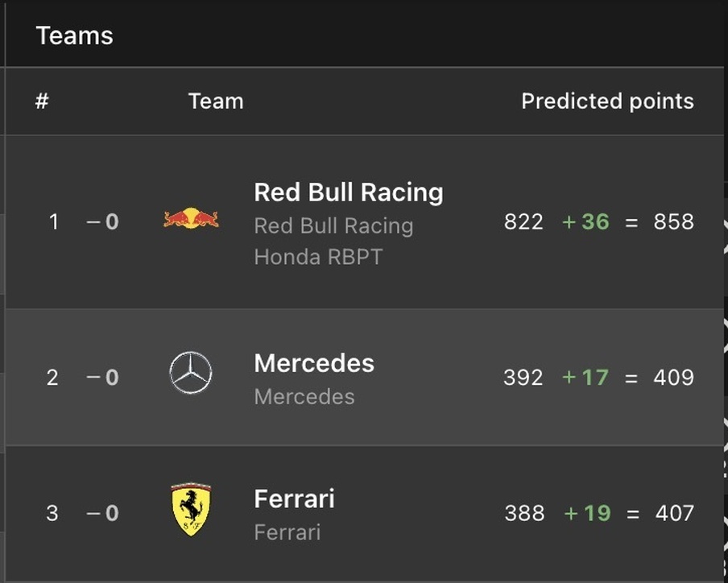Select Red Bull's predicted total 858

[x=674, y=222]
